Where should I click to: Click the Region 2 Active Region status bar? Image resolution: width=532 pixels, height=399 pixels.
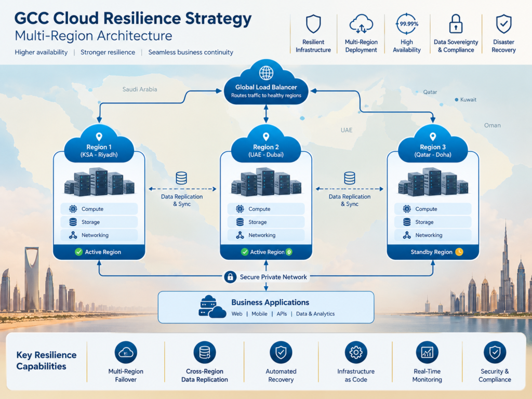266,252
